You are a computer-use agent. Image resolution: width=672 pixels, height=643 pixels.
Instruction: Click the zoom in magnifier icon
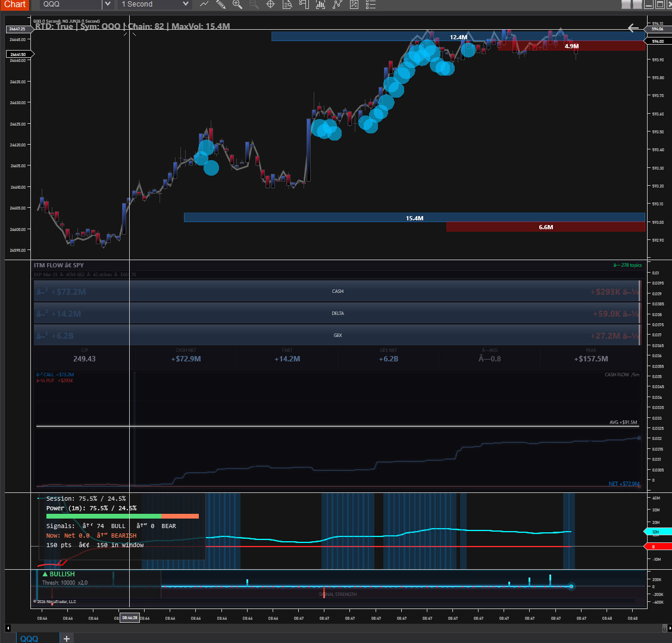coord(237,4)
